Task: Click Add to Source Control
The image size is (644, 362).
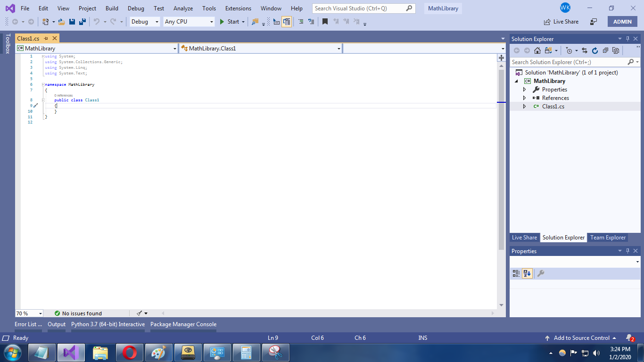Action: (581, 338)
